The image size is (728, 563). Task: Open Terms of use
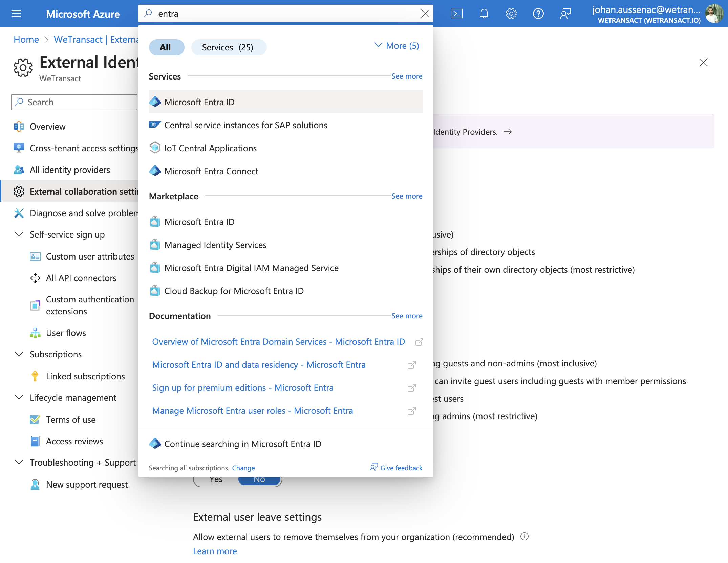click(71, 420)
